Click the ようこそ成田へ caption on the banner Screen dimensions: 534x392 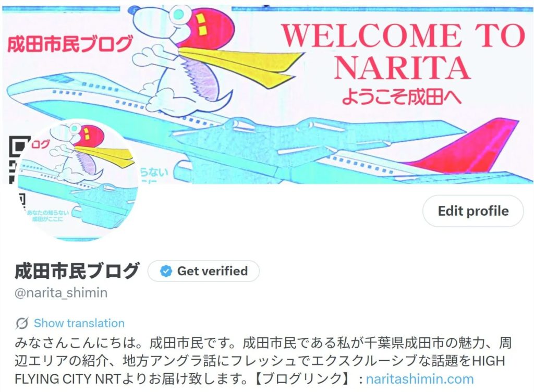402,96
